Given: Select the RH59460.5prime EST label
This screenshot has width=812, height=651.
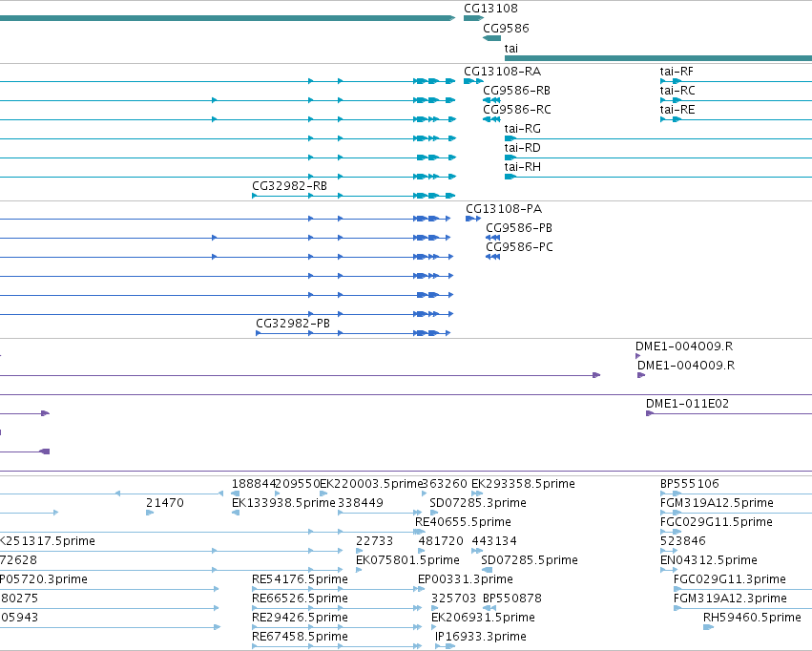Looking at the screenshot, I should (752, 618).
